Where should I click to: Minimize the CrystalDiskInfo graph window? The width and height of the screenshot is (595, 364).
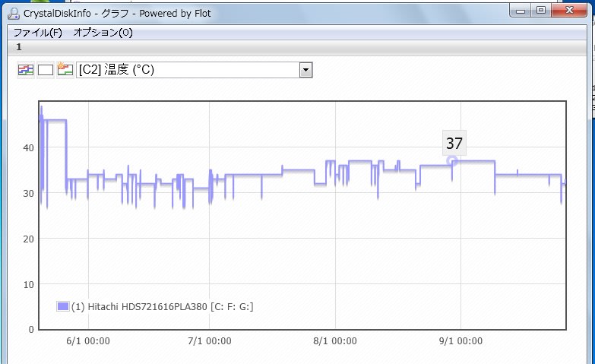[521, 11]
